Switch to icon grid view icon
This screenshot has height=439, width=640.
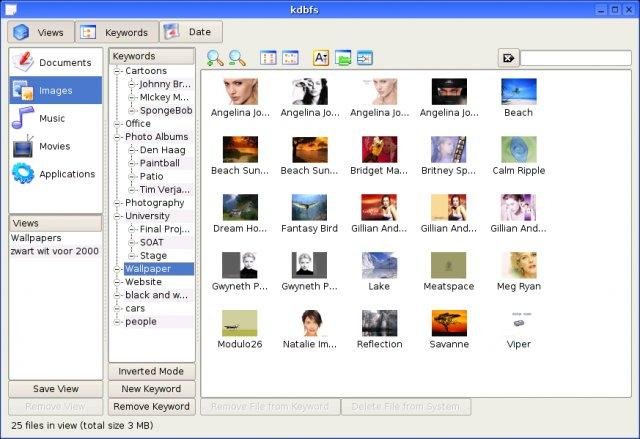pos(290,58)
